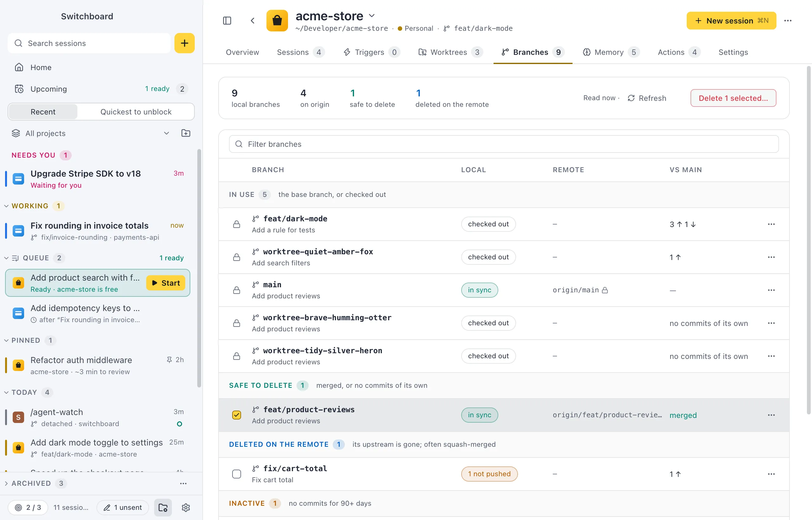
Task: Open Add idempotency keys queued session
Action: (98, 313)
